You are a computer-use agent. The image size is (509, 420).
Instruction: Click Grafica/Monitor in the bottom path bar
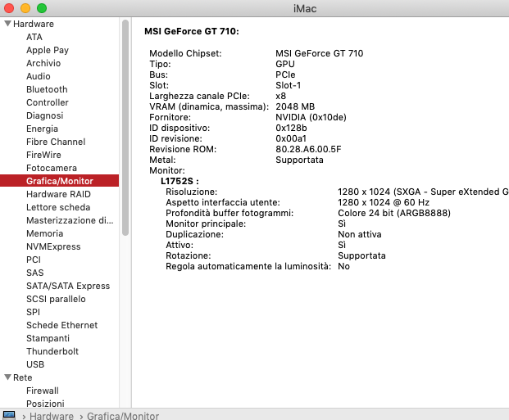(x=123, y=416)
